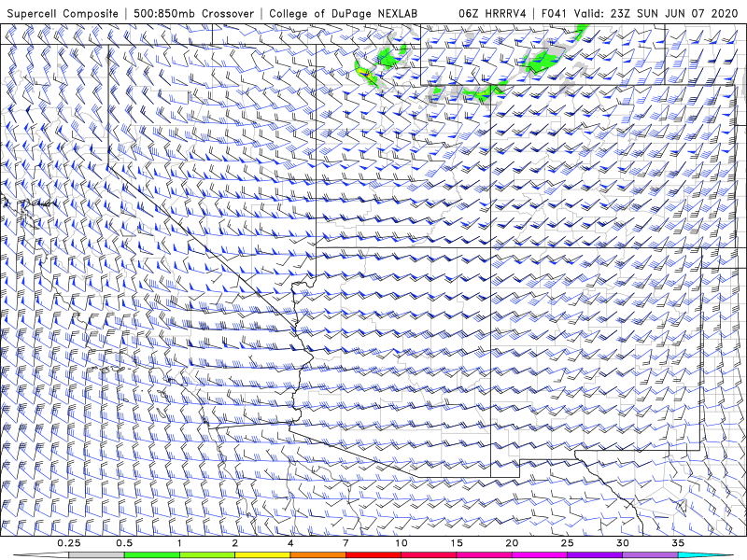
Task: Select the 1 label on the legend
Action: click(179, 543)
